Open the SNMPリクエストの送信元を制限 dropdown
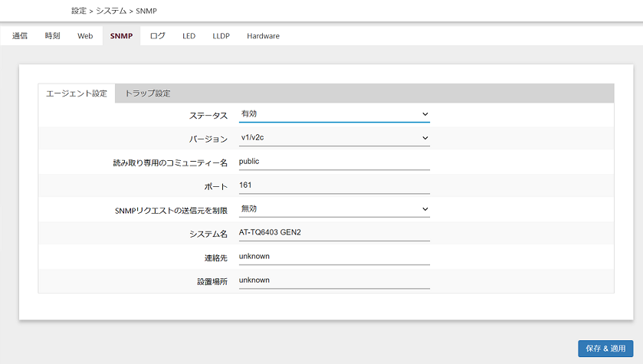 coord(334,209)
